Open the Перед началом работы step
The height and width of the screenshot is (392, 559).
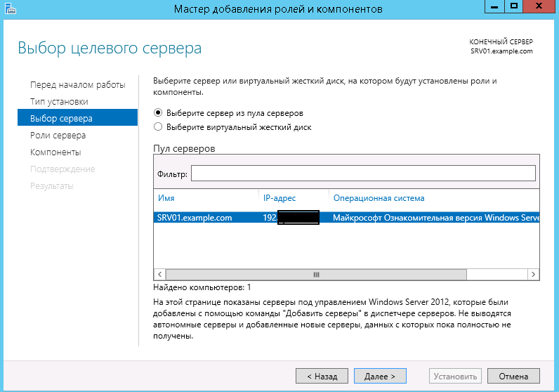(x=78, y=85)
